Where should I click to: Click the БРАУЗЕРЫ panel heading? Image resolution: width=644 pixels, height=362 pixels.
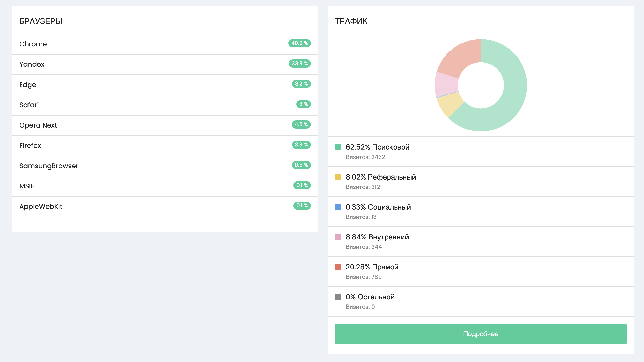(41, 21)
